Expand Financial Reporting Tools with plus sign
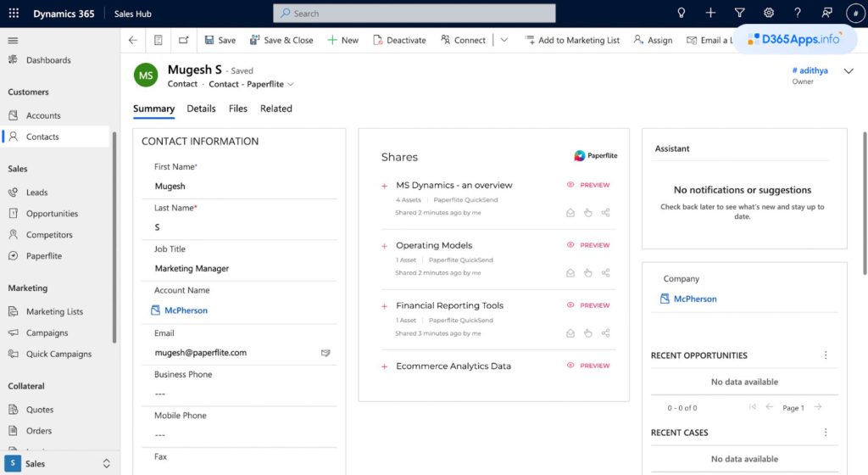This screenshot has height=475, width=868. [x=384, y=306]
